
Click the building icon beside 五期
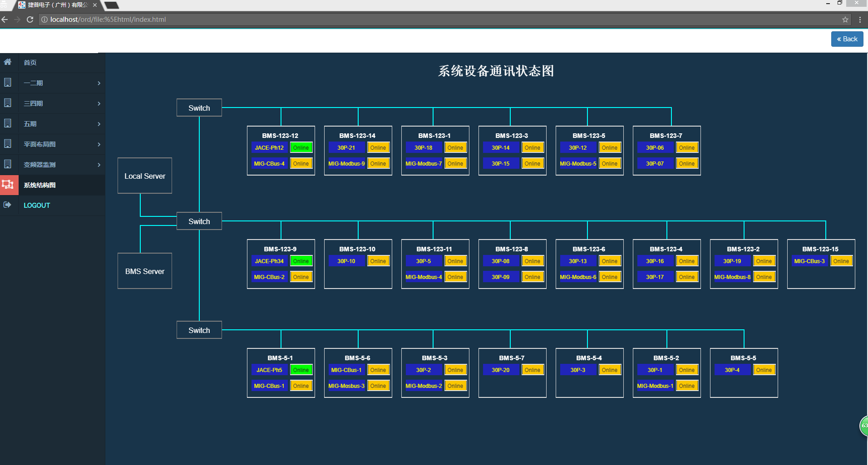(x=8, y=123)
